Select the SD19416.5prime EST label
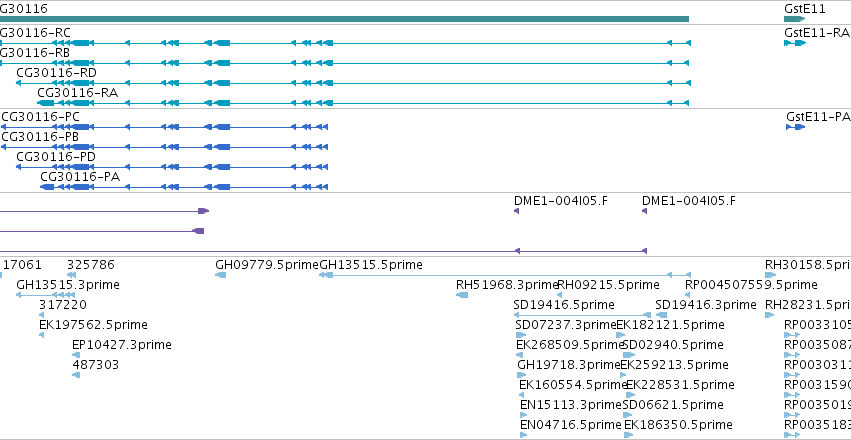Viewport: 851px width, 440px height. pyautogui.click(x=564, y=305)
